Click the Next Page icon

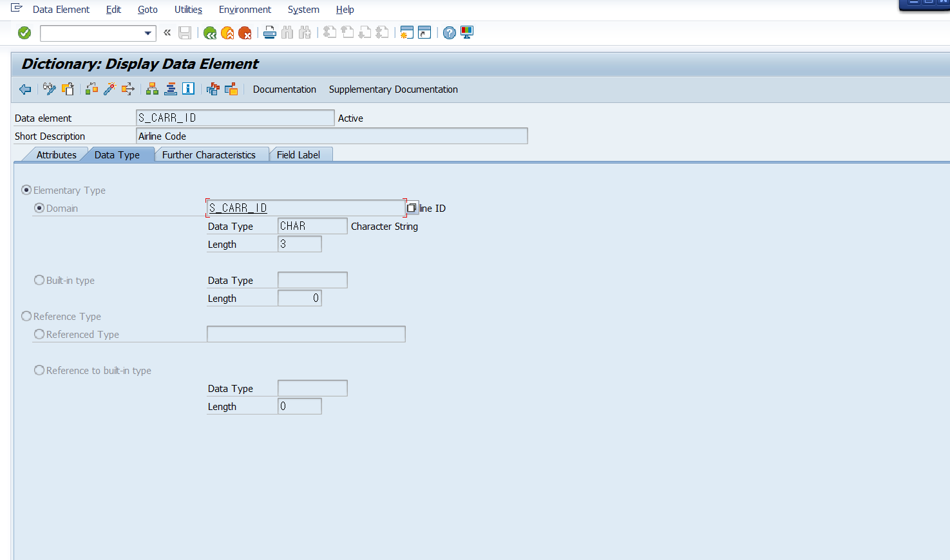click(x=365, y=32)
